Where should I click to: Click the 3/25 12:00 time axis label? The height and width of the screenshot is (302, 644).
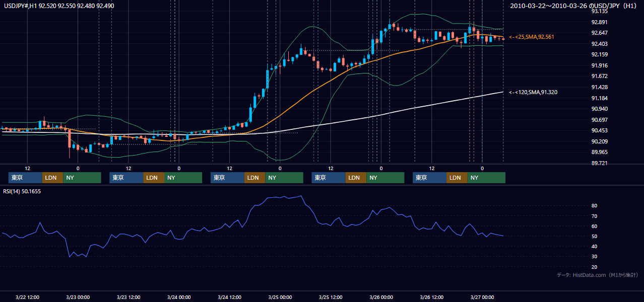[x=331, y=297]
